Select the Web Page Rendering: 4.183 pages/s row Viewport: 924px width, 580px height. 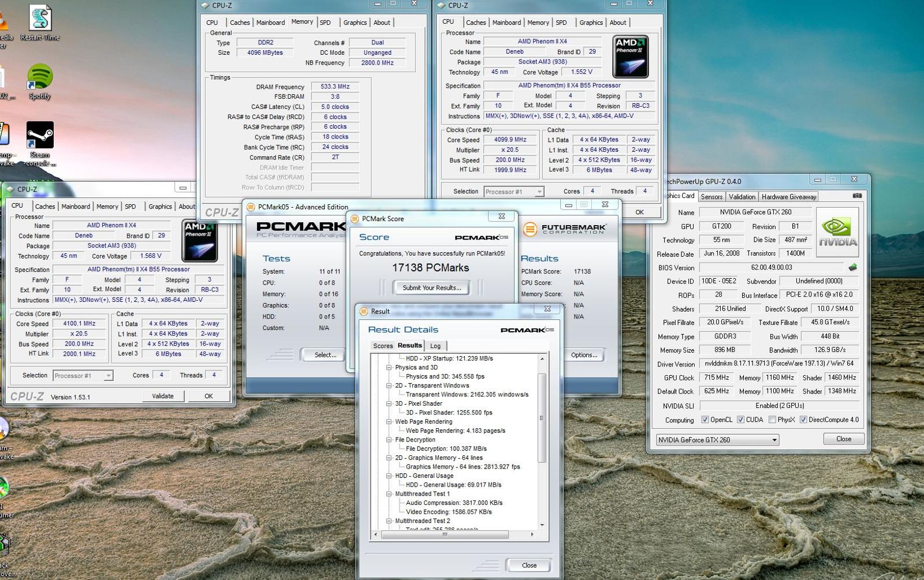455,431
